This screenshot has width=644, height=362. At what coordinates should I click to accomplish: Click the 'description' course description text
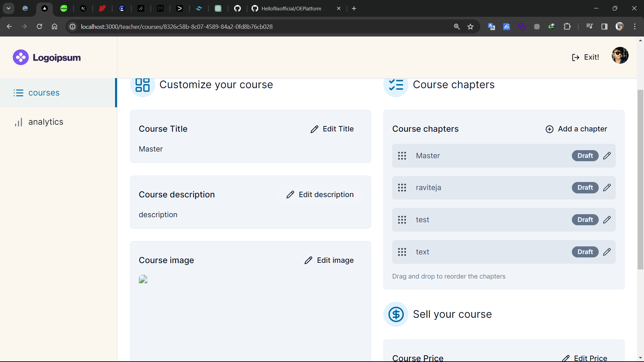pos(158,215)
